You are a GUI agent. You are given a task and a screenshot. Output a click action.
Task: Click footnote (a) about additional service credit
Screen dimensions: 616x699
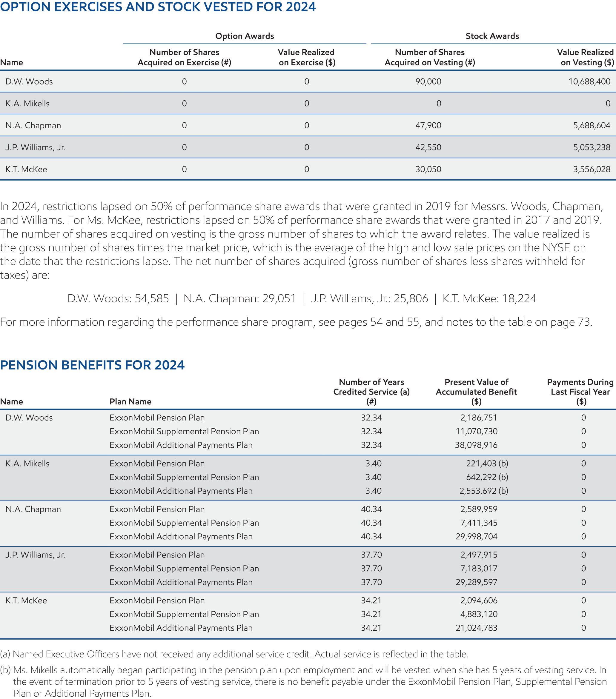[x=234, y=654]
